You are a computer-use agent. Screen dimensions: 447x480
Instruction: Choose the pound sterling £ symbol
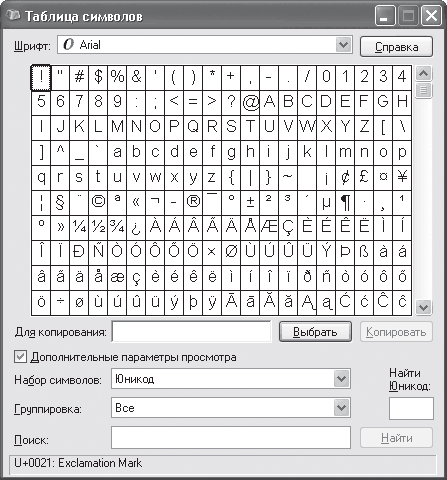364,178
